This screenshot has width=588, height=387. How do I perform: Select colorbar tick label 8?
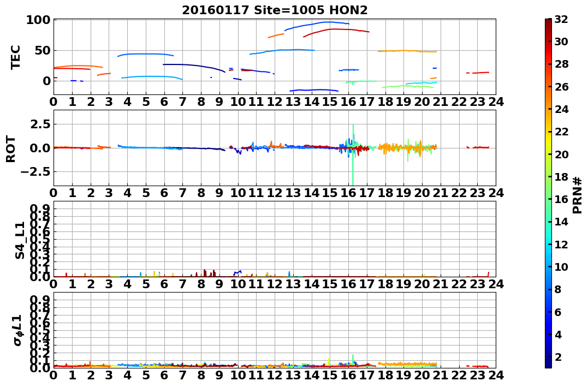coord(558,289)
